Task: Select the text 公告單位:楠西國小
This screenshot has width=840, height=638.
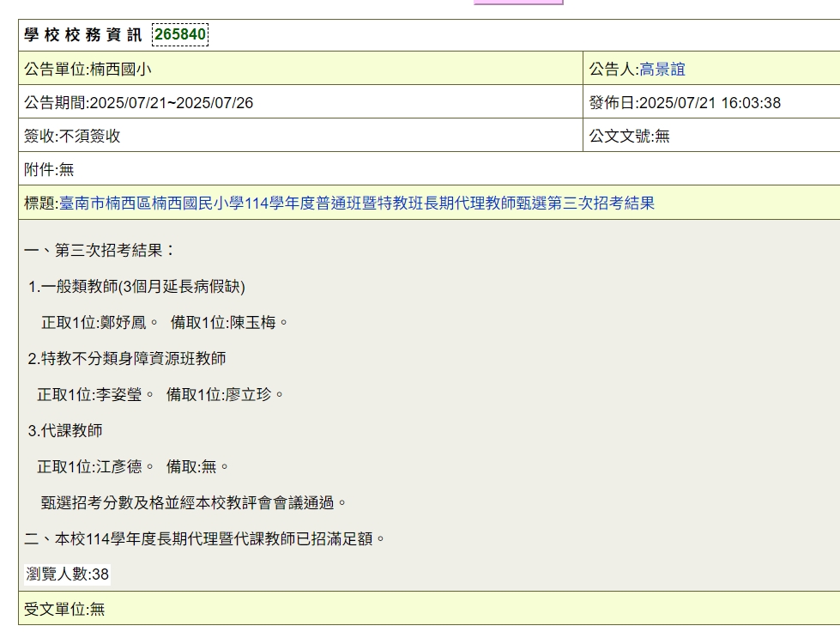Action: (88, 70)
